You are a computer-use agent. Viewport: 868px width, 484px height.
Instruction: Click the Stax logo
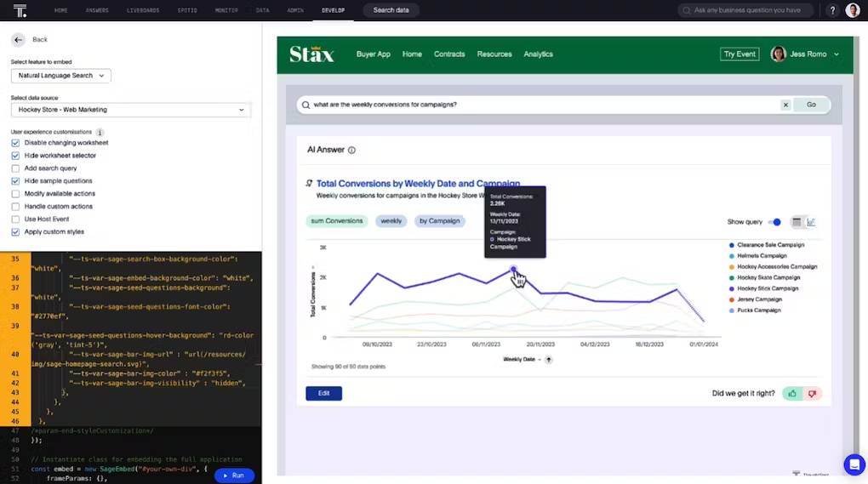pyautogui.click(x=311, y=54)
